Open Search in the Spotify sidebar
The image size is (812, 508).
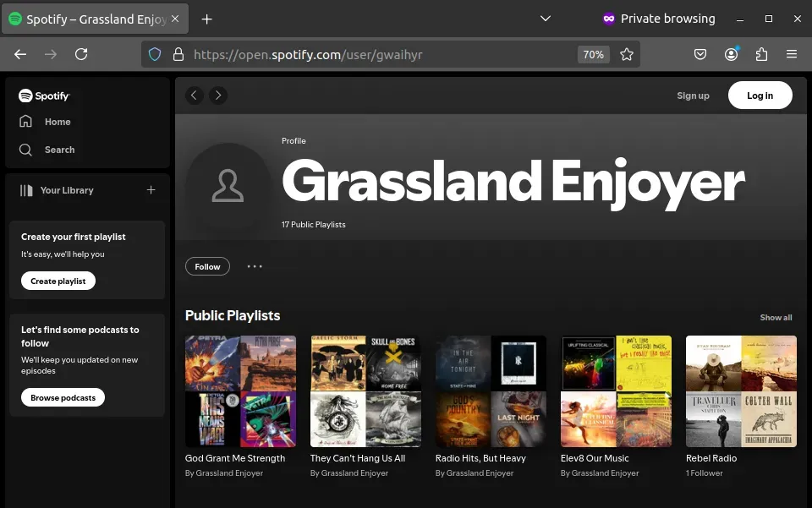tap(58, 150)
